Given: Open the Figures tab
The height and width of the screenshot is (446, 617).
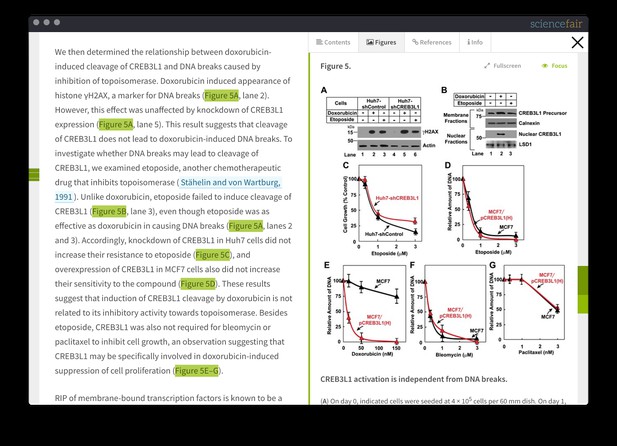Looking at the screenshot, I should pyautogui.click(x=381, y=42).
